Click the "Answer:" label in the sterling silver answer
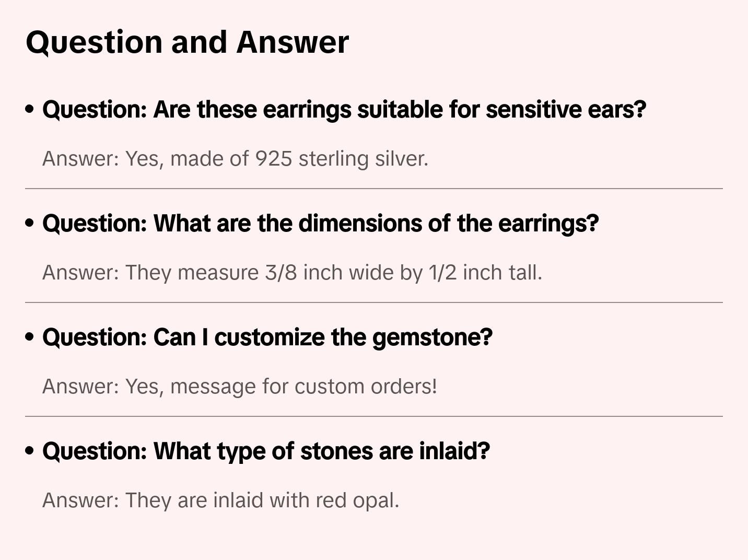The width and height of the screenshot is (748, 560). click(81, 159)
